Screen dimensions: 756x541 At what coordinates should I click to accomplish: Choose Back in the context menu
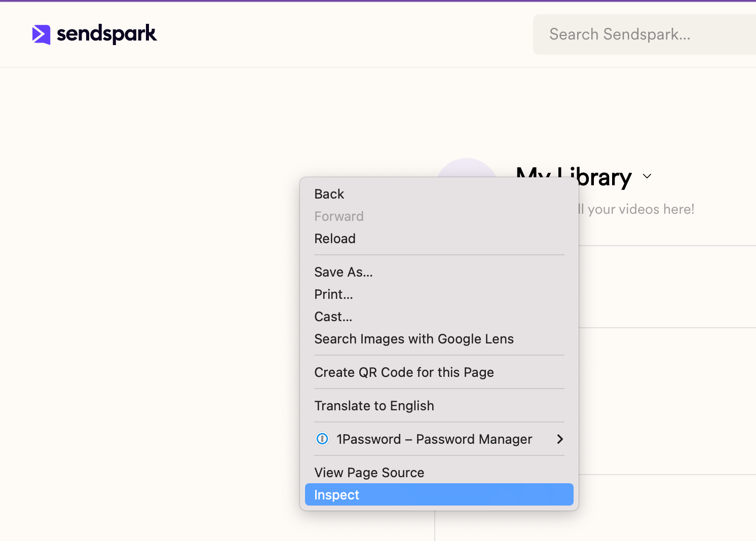click(439, 194)
